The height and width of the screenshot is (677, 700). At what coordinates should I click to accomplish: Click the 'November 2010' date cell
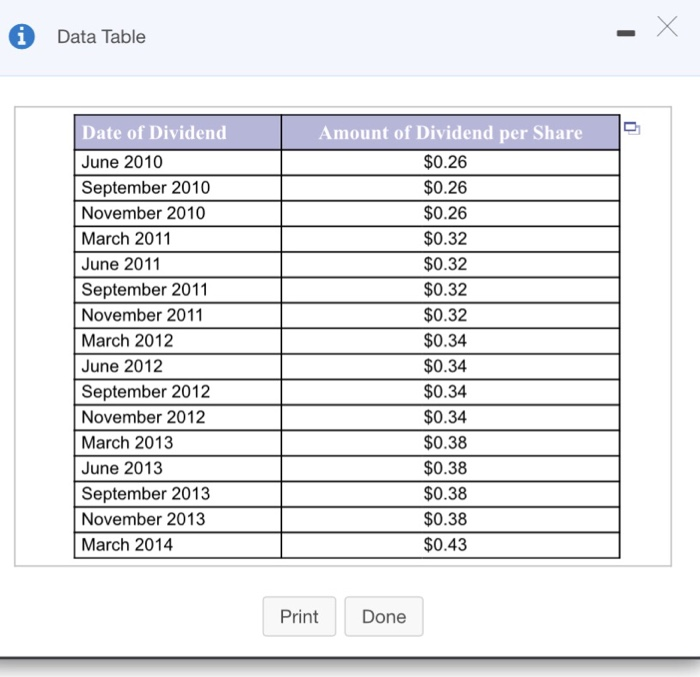coord(178,213)
